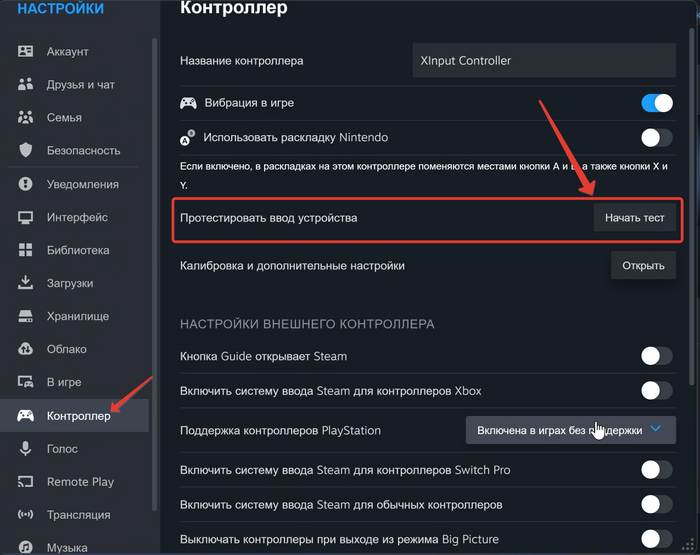Disable the in-game vibration toggle
The height and width of the screenshot is (555, 700).
[657, 103]
